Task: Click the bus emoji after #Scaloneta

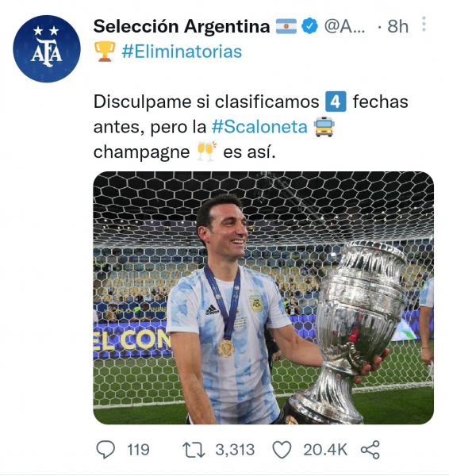Action: [x=324, y=127]
